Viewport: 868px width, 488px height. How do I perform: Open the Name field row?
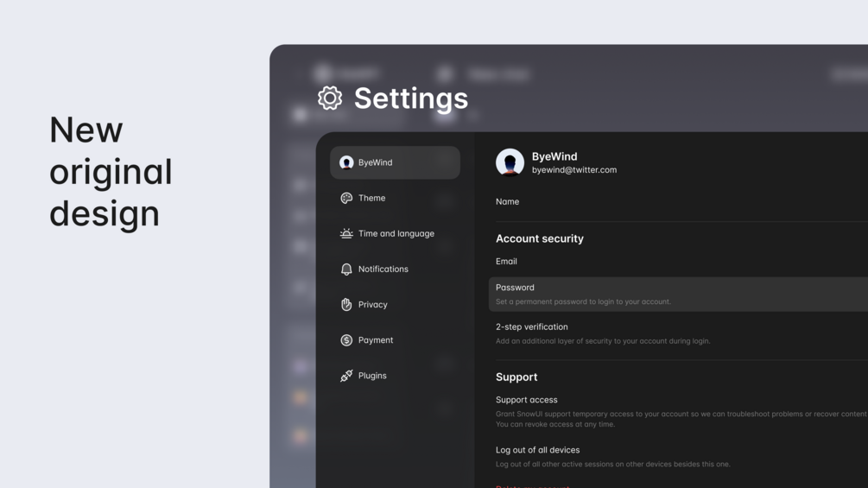pos(508,201)
